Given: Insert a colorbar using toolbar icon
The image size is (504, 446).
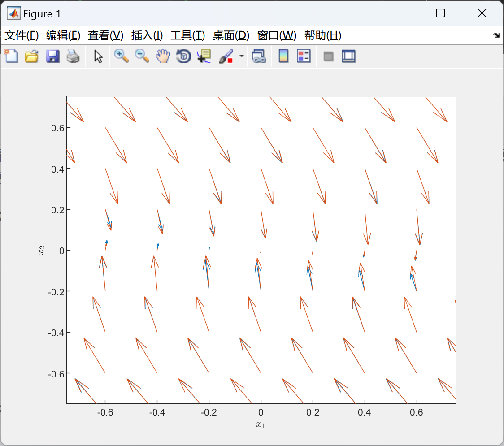Looking at the screenshot, I should 283,56.
